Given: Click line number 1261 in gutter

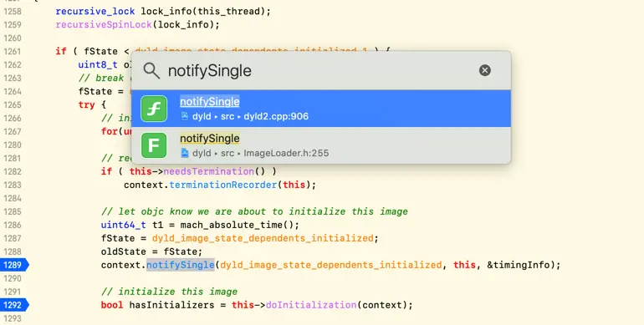Looking at the screenshot, I should [x=13, y=51].
